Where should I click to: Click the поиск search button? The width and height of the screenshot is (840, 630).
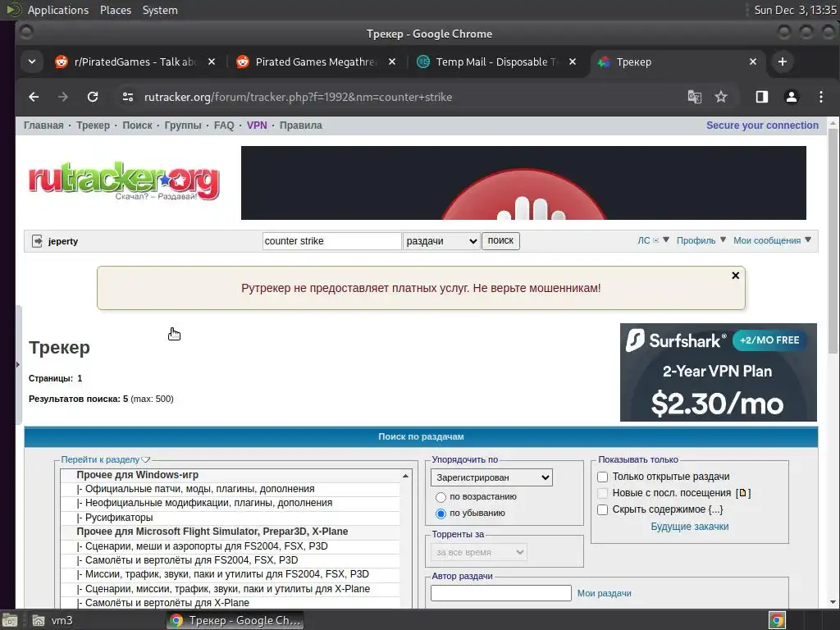500,241
